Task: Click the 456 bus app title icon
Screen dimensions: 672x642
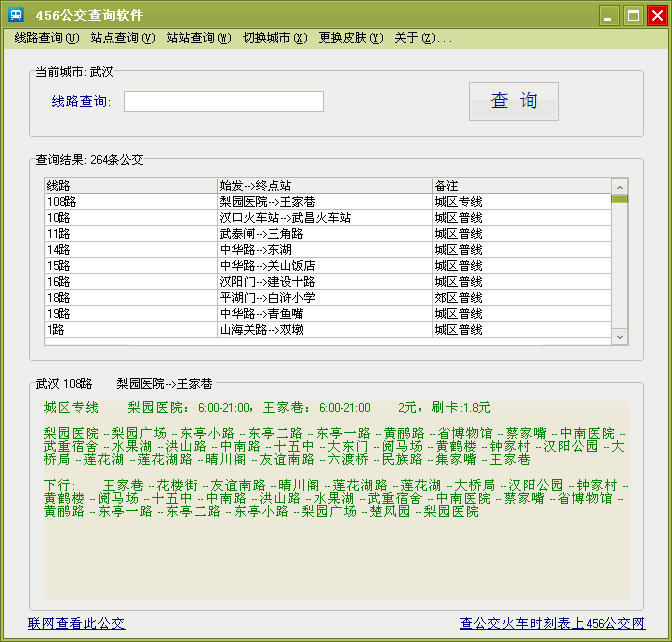Action: point(13,15)
